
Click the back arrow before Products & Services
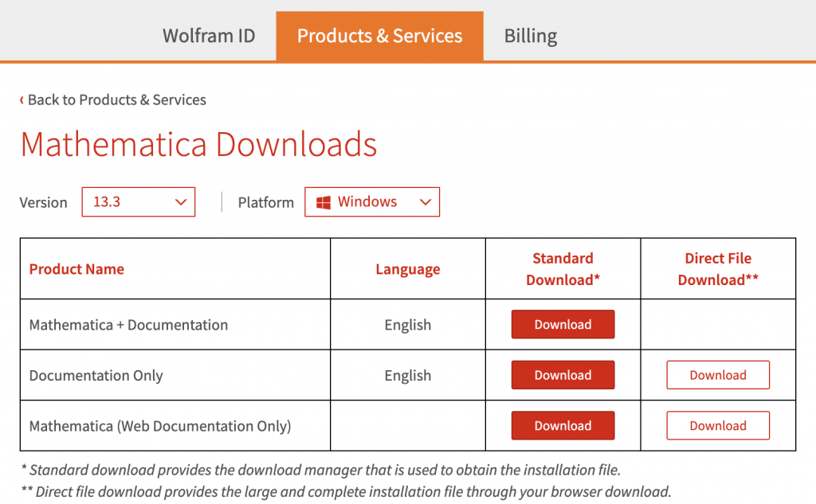click(21, 100)
